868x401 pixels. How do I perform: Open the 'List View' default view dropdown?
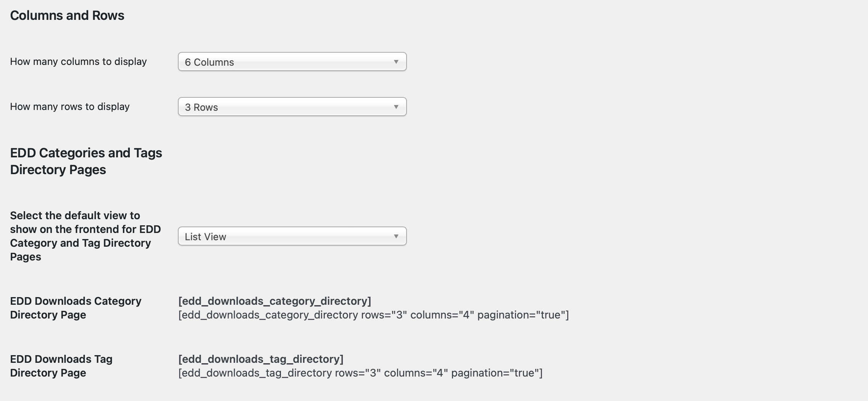click(x=292, y=236)
